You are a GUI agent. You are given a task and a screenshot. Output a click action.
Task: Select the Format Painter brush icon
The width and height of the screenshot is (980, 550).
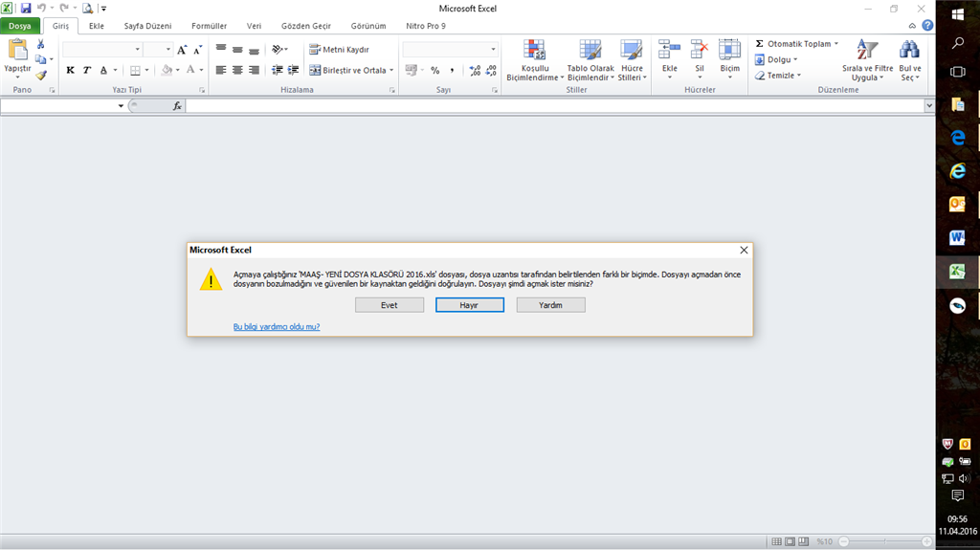[x=40, y=75]
